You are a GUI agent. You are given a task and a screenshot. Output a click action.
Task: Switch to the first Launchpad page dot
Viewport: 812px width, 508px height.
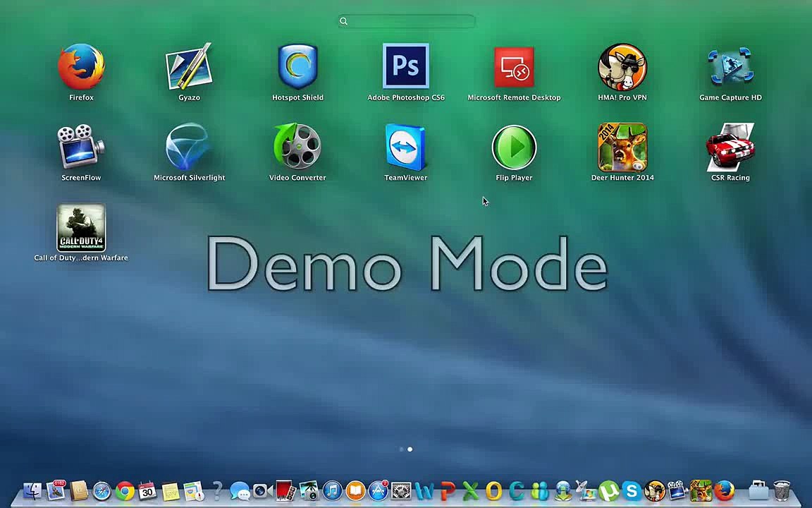[x=401, y=449]
